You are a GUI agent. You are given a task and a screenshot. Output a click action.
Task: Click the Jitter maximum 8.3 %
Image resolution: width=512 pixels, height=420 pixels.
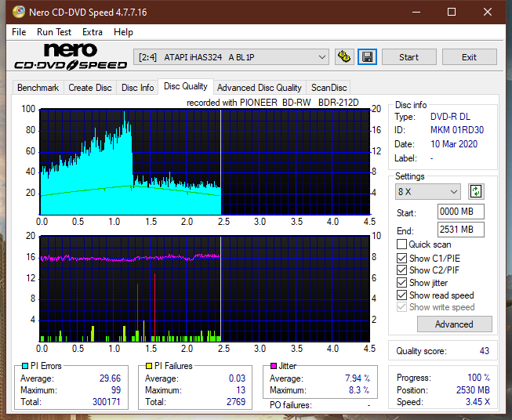click(x=359, y=390)
